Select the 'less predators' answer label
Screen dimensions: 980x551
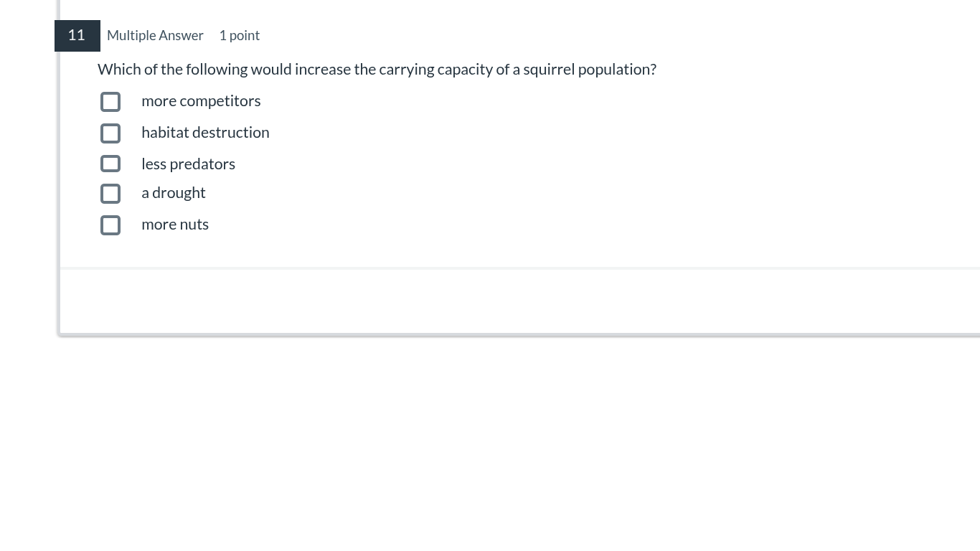[188, 164]
